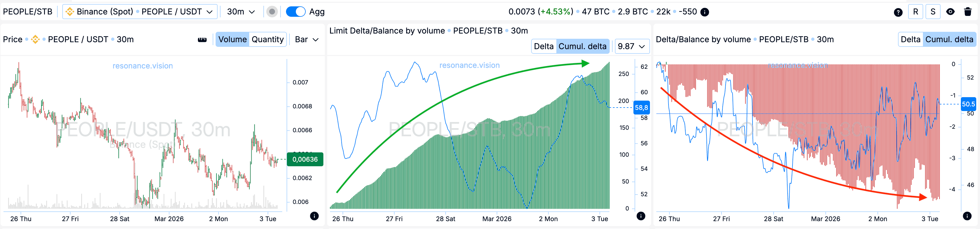Click the info icon in Price chart

[x=314, y=216]
